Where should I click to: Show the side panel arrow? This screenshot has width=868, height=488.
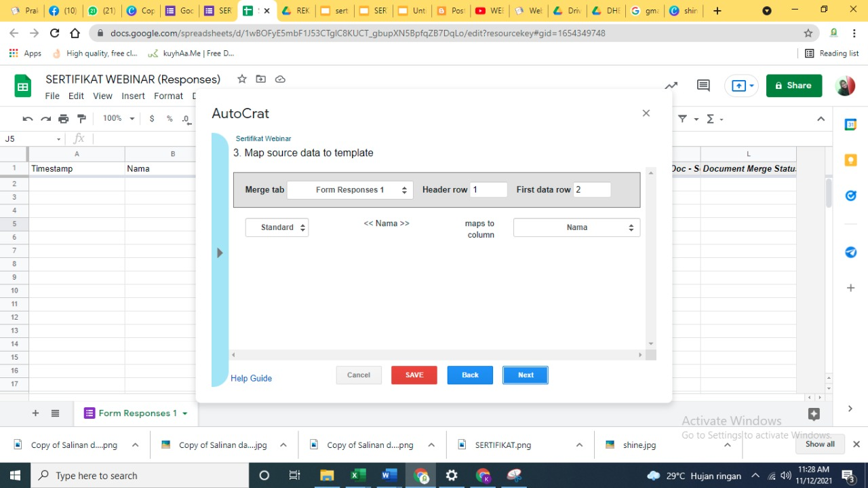(x=850, y=409)
